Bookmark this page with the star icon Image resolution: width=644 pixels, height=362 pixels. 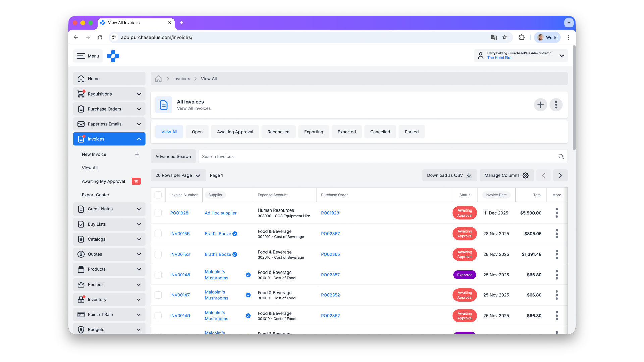click(505, 37)
